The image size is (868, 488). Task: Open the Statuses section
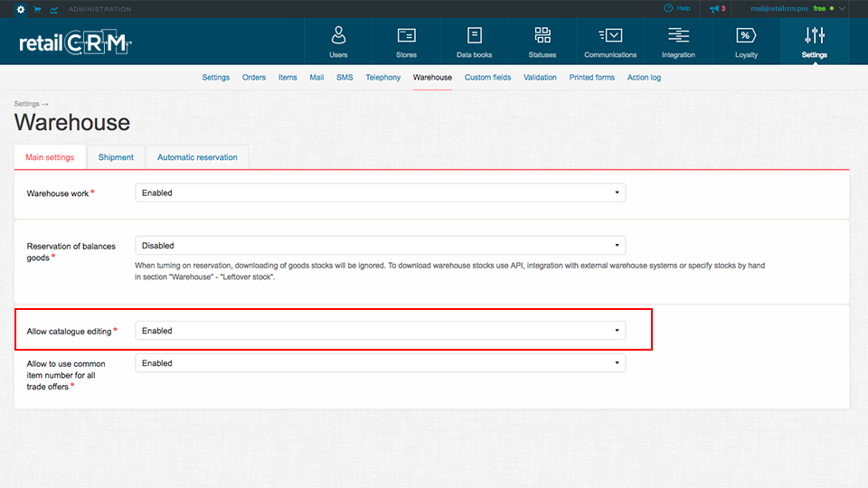click(x=542, y=42)
